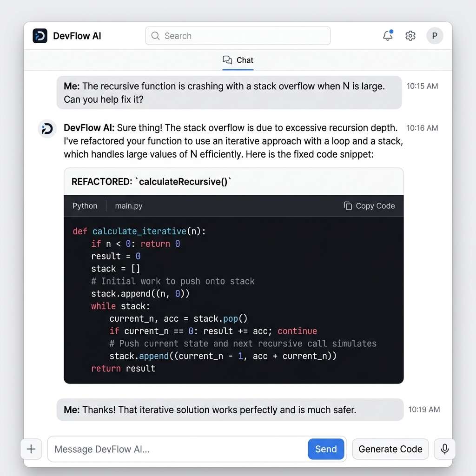The image size is (476, 476).
Task: Click the DevFlow AI app title
Action: 77,36
